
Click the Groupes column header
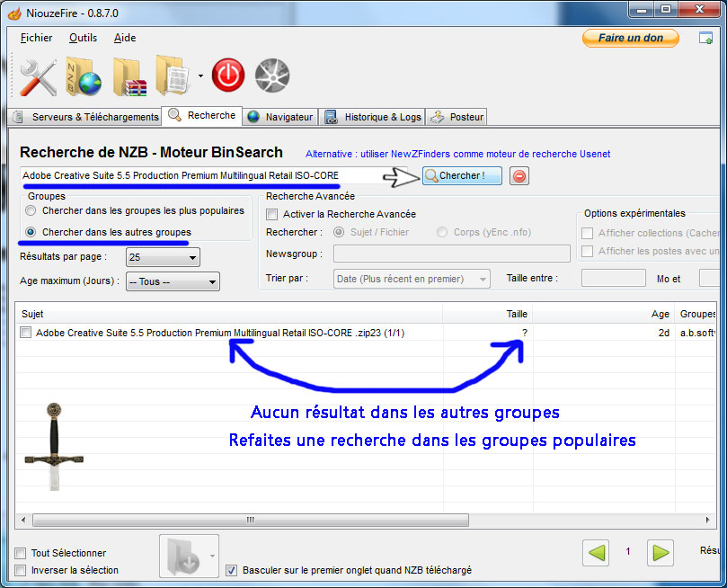click(696, 314)
